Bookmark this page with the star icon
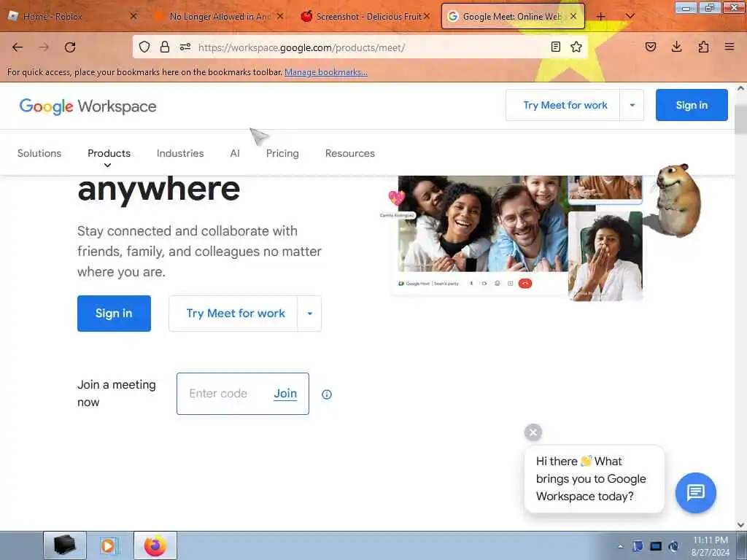Image resolution: width=747 pixels, height=560 pixels. coord(576,47)
